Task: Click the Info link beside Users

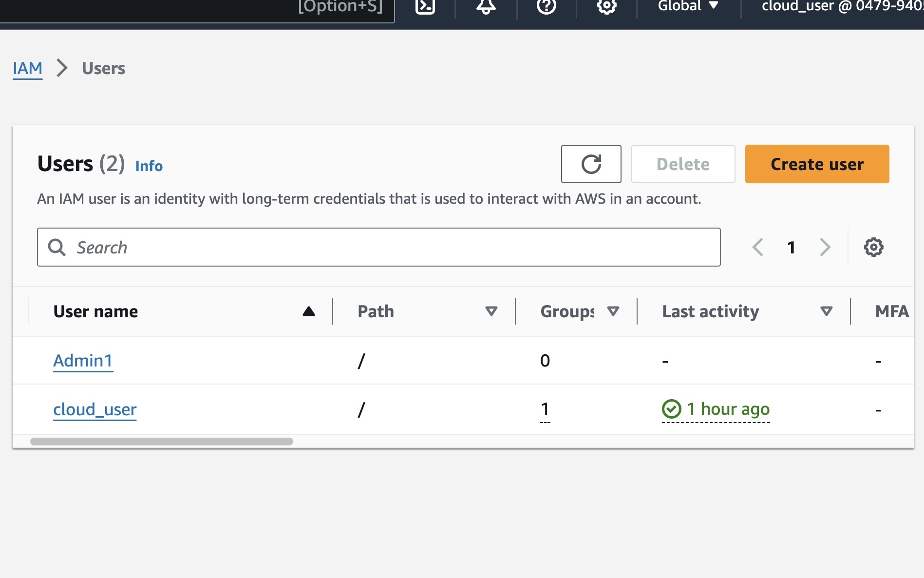Action: pyautogui.click(x=149, y=166)
